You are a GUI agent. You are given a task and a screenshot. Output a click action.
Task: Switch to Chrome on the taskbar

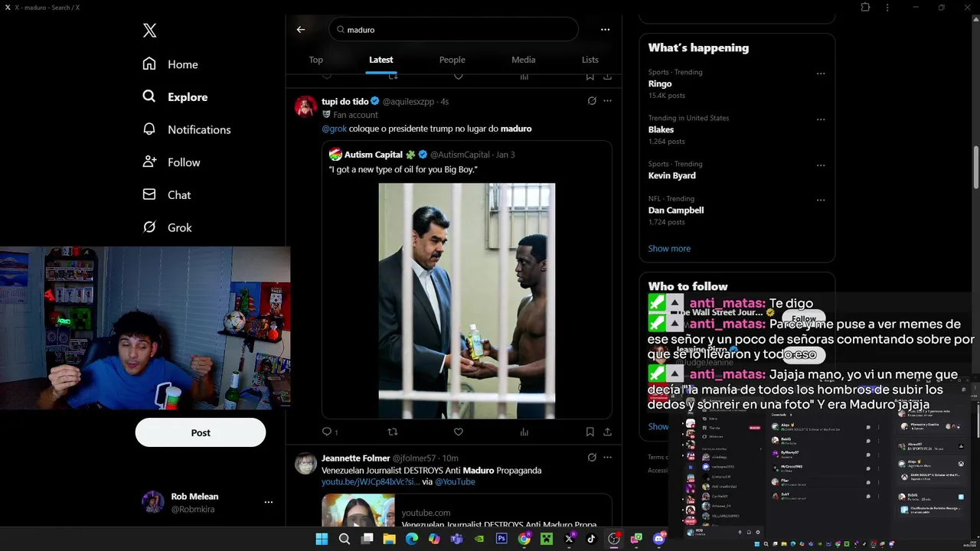[x=524, y=539]
